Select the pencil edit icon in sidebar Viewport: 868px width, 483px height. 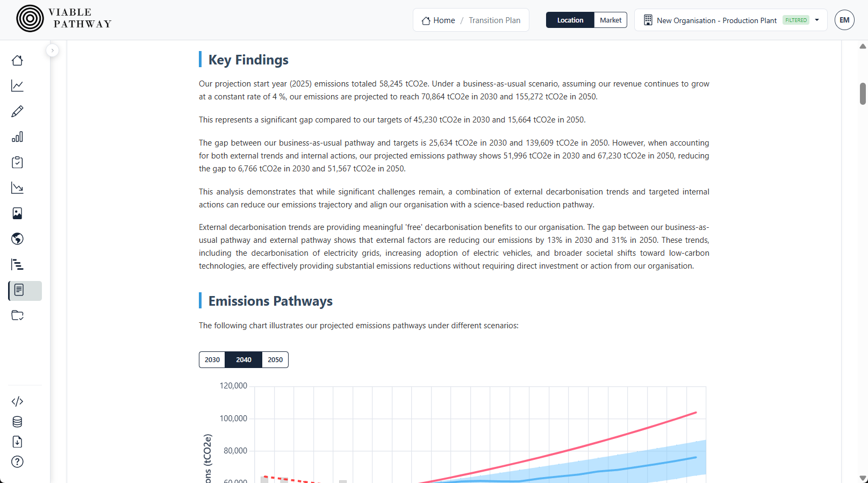(x=17, y=111)
